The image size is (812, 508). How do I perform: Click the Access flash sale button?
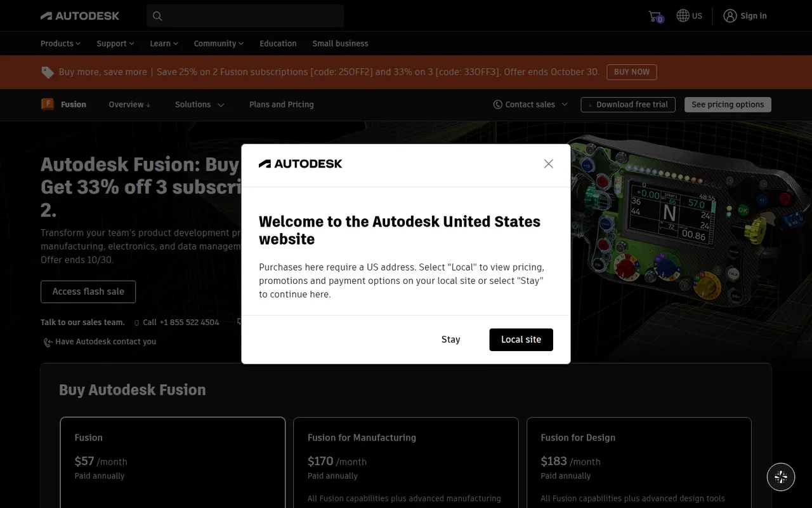[88, 291]
